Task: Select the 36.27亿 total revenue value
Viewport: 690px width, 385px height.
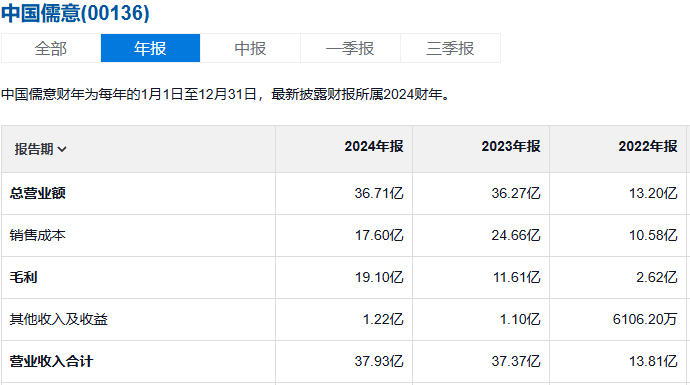Action: (x=516, y=193)
